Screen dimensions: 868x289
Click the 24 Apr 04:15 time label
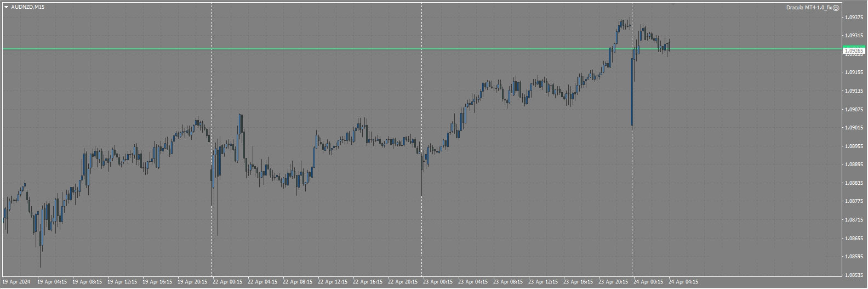pyautogui.click(x=683, y=282)
